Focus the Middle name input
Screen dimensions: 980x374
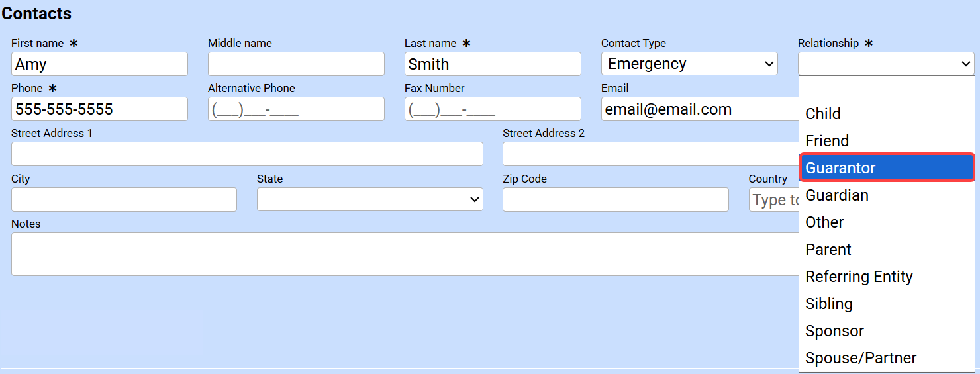click(x=296, y=64)
